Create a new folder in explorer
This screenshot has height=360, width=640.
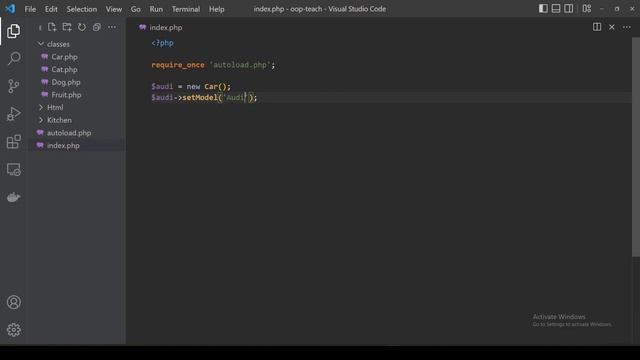67,27
